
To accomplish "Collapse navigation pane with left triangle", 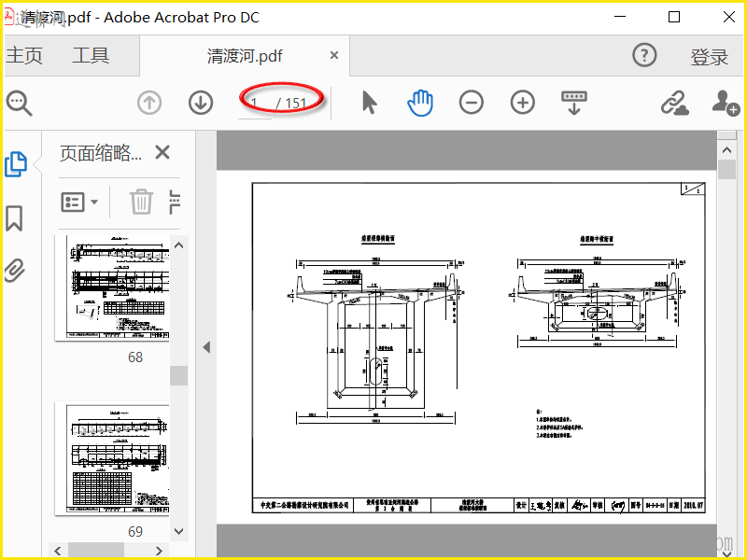I will click(206, 347).
